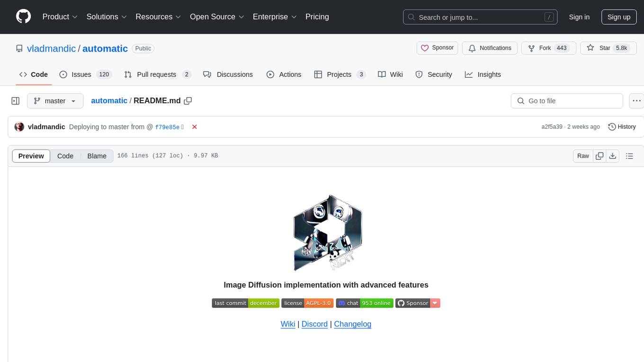Switch to the Issues tab

(x=85, y=74)
